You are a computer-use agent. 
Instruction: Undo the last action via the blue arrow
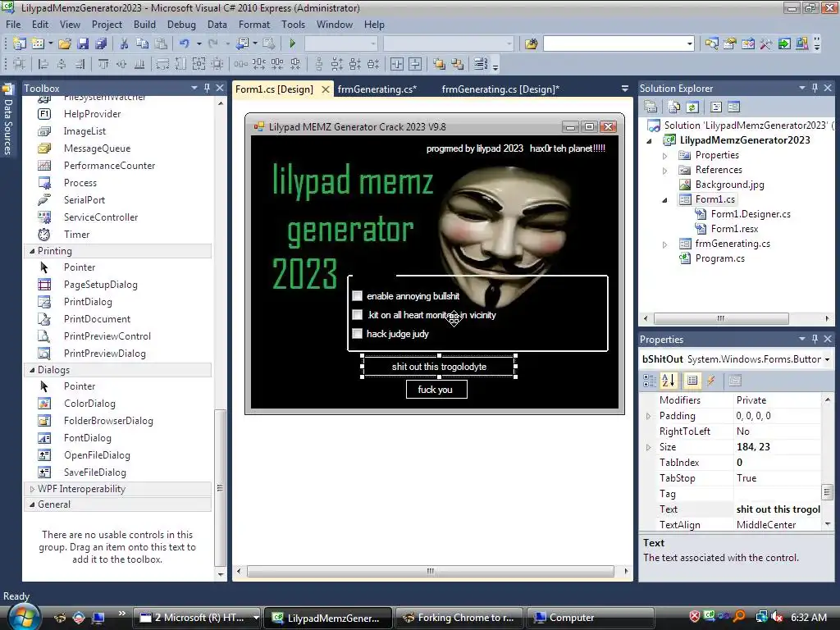coord(185,43)
